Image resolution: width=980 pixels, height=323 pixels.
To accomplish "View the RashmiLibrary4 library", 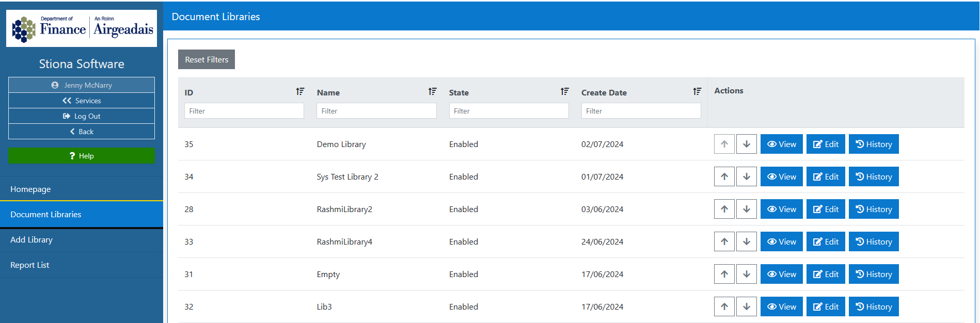I will coord(782,241).
